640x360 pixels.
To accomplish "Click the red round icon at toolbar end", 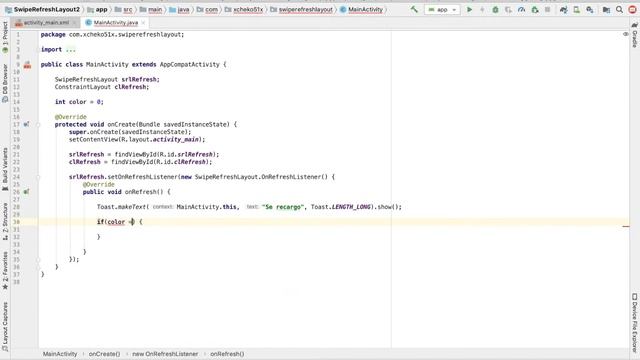I will pos(632,9).
